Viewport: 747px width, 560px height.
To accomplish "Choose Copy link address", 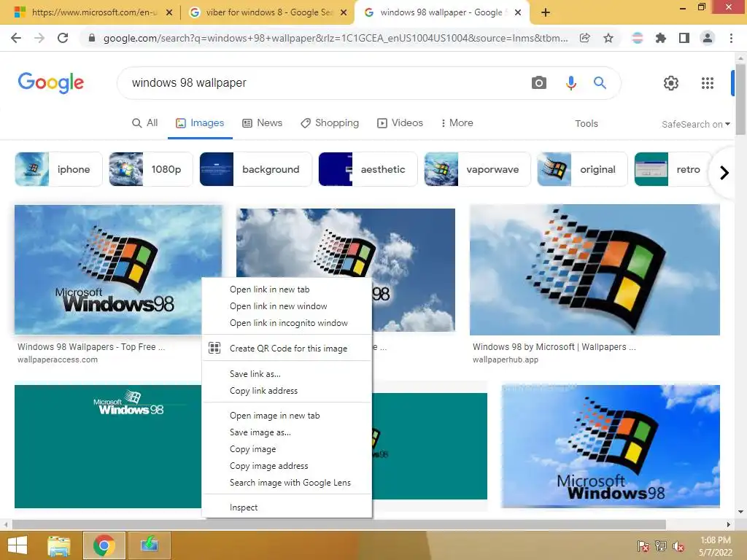I will [287, 391].
